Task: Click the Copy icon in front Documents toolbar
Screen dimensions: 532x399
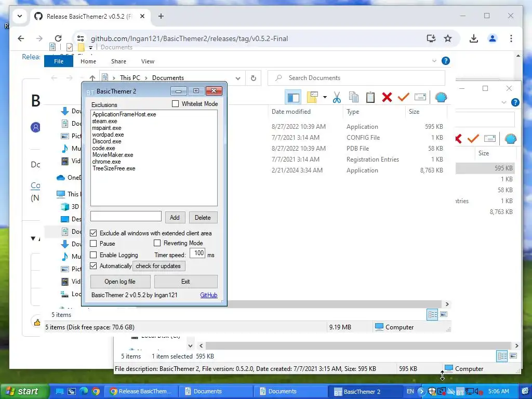Action: tap(353, 97)
